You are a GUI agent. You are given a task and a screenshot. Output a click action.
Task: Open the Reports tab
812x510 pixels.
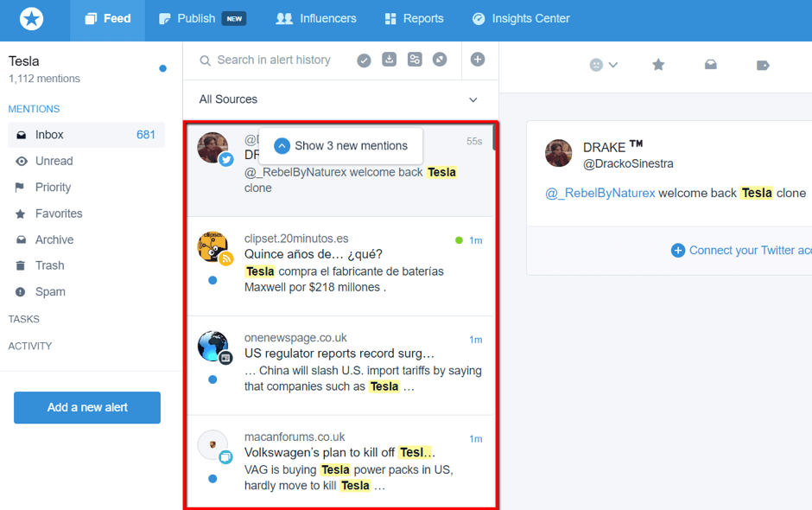click(x=415, y=19)
